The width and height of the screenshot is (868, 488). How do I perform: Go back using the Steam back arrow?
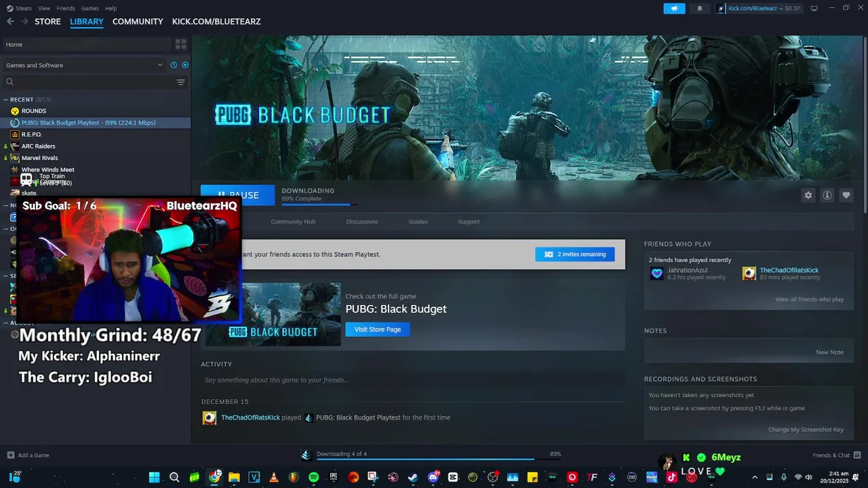coord(10,22)
